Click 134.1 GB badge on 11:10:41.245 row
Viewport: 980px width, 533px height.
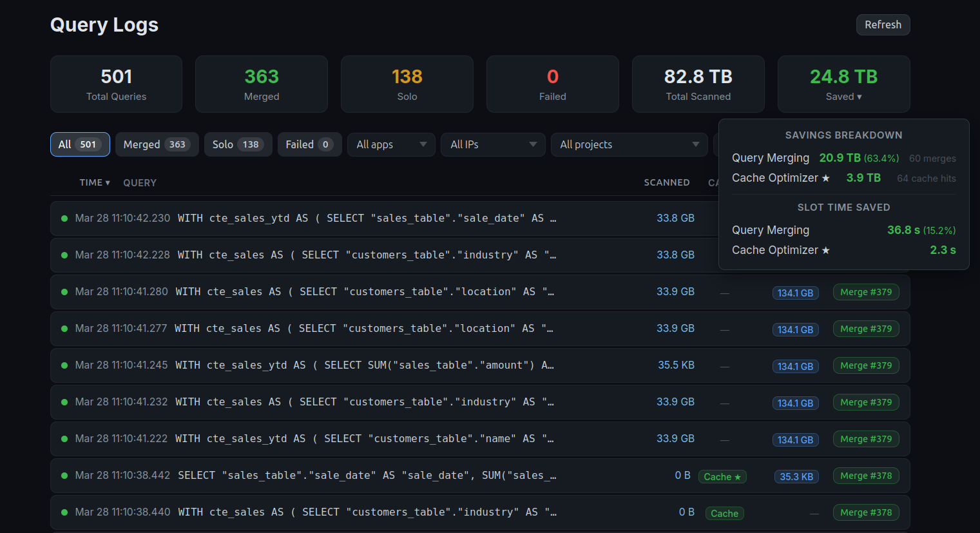(x=796, y=366)
